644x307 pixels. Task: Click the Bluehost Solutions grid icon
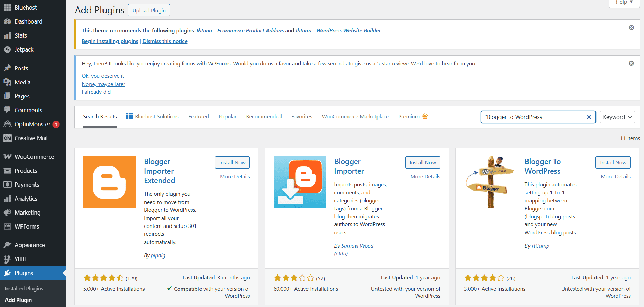[129, 116]
